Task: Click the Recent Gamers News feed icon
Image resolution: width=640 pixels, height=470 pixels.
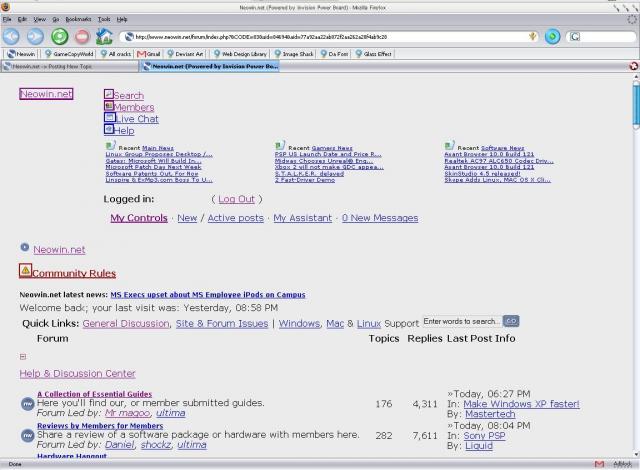Action: click(x=280, y=145)
